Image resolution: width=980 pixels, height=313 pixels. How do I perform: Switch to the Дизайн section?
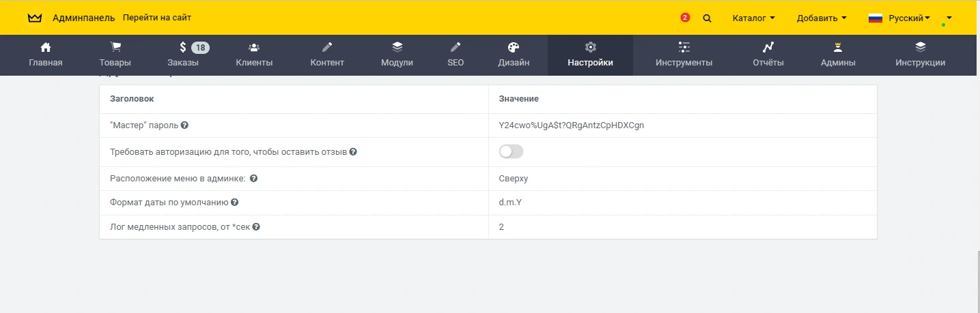pos(514,55)
